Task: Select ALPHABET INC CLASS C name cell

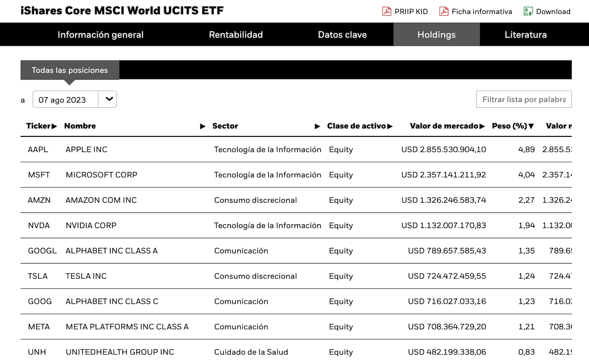Action: 112,301
